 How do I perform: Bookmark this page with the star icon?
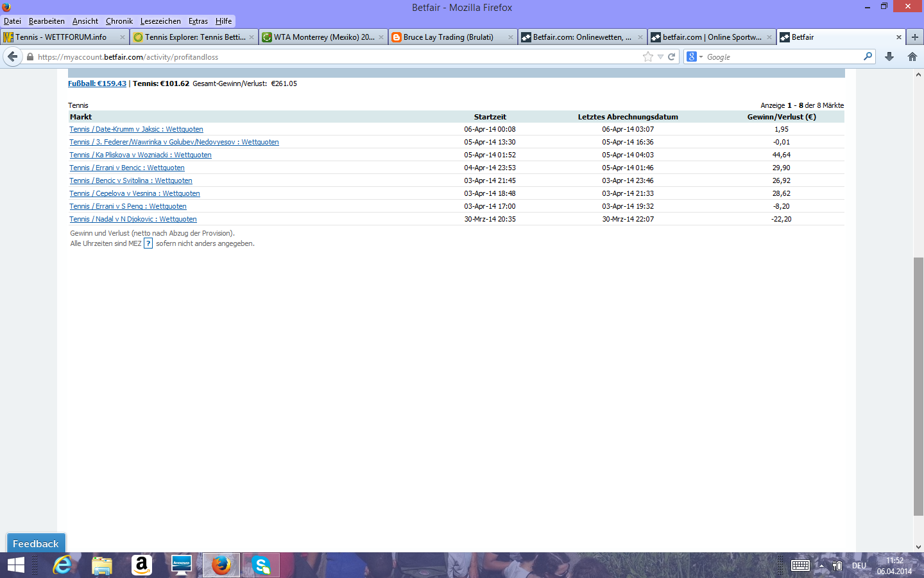coord(648,57)
